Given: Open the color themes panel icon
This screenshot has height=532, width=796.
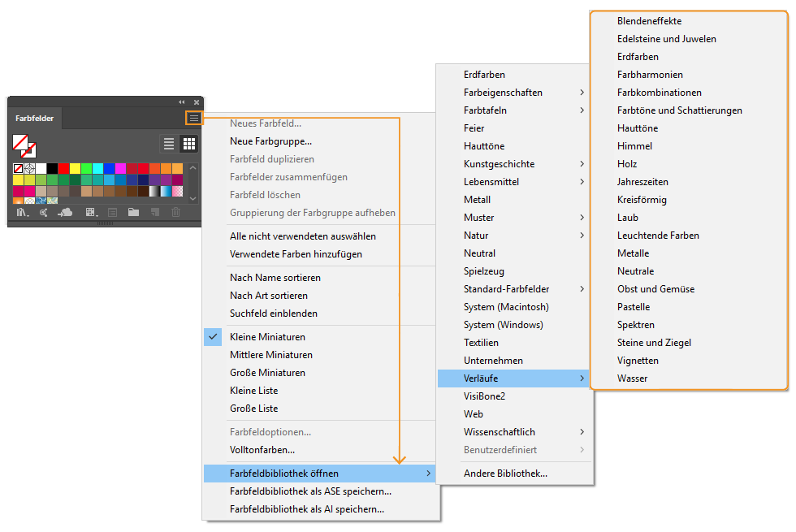Looking at the screenshot, I should [x=44, y=212].
